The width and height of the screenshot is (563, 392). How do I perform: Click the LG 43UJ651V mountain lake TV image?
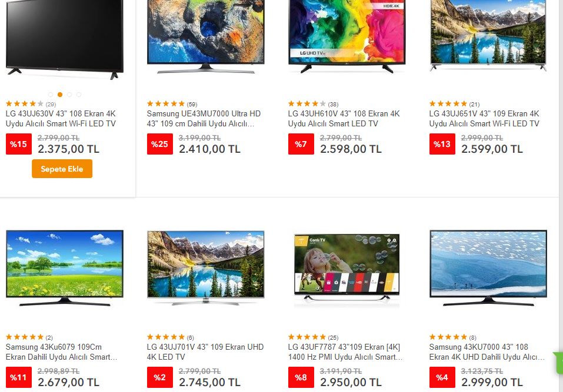click(x=488, y=36)
